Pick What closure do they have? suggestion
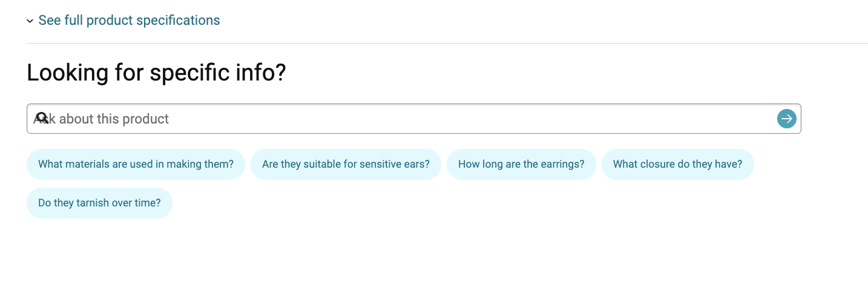868x293 pixels. [x=677, y=164]
